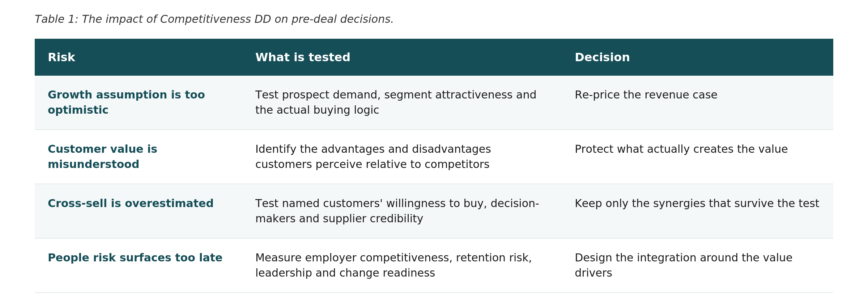Click 'Identify the advantages and disadvantages' cell
This screenshot has width=868, height=307.
[373, 157]
